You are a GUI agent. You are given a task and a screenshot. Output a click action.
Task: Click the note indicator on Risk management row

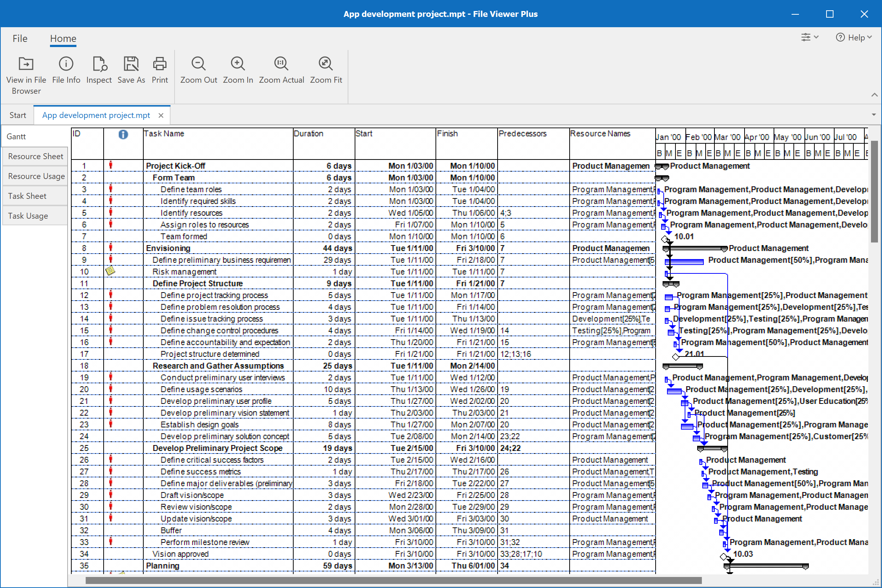tap(111, 271)
